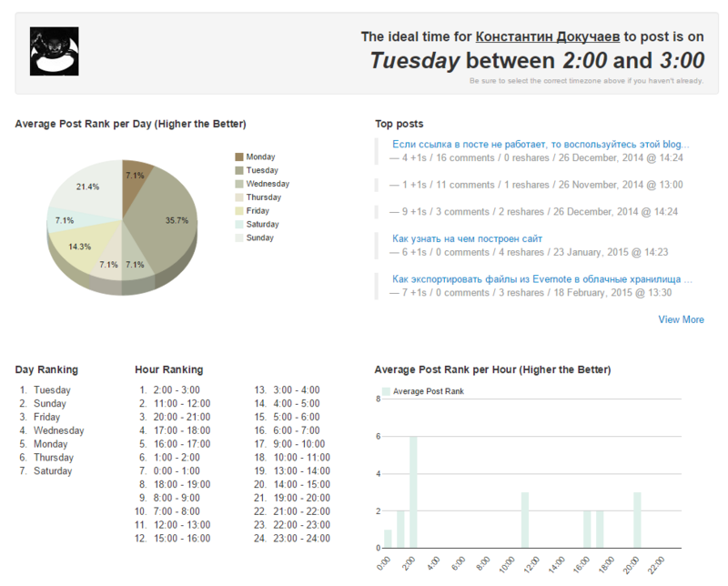Click the '23 January, 2015 @ 14:23' stats line
The image size is (728, 586).
pyautogui.click(x=529, y=252)
